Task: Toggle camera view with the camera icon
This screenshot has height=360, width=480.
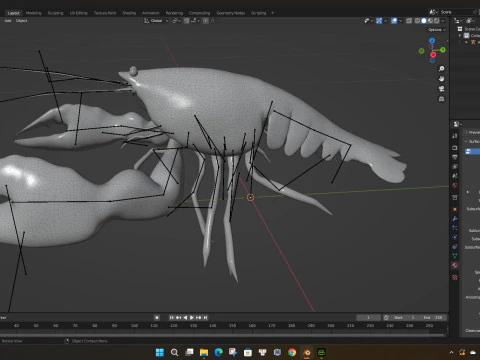Action: tap(441, 89)
